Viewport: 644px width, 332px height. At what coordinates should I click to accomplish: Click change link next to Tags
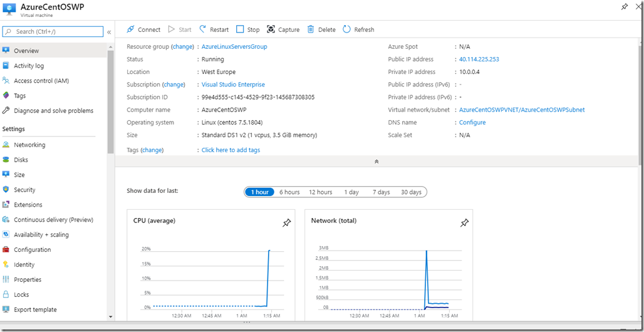click(x=152, y=150)
